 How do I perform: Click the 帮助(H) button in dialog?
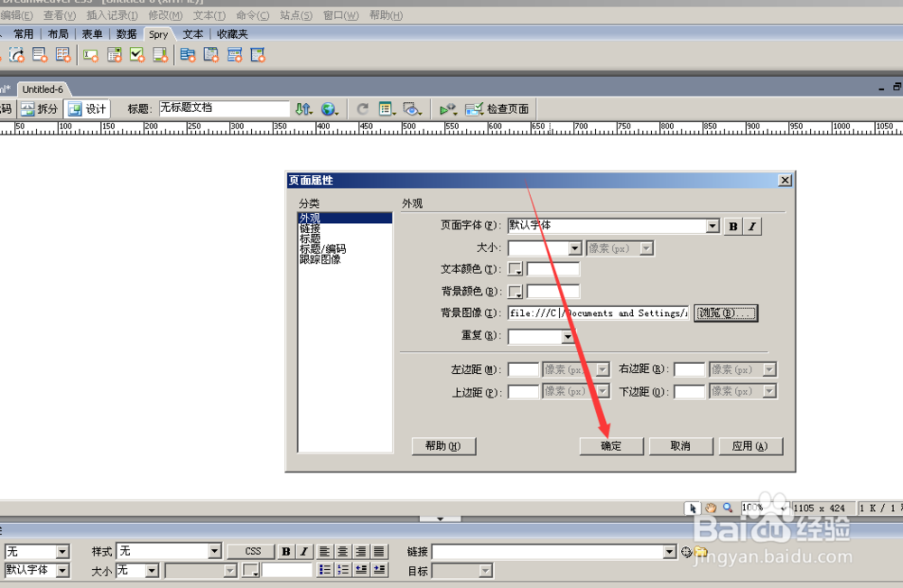[x=443, y=446]
